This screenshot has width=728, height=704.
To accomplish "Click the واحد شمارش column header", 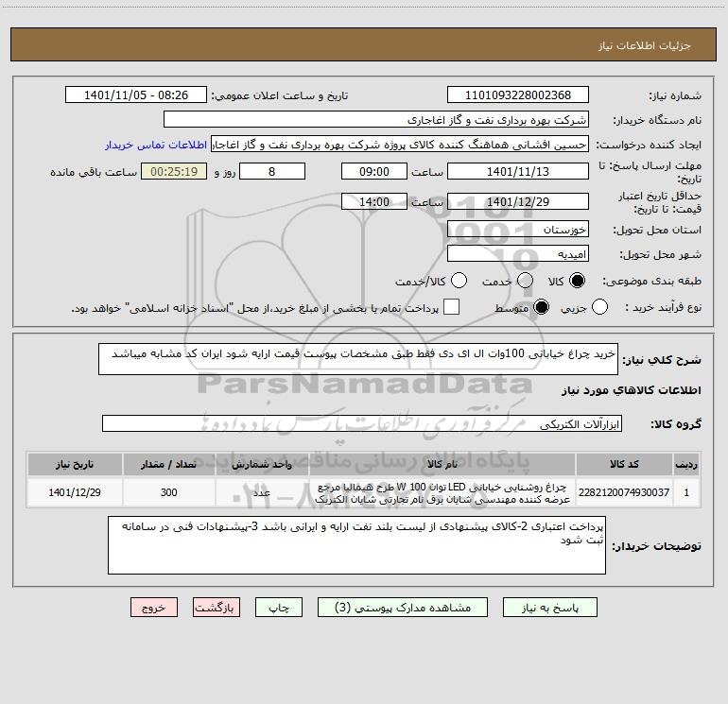I will pos(262,464).
